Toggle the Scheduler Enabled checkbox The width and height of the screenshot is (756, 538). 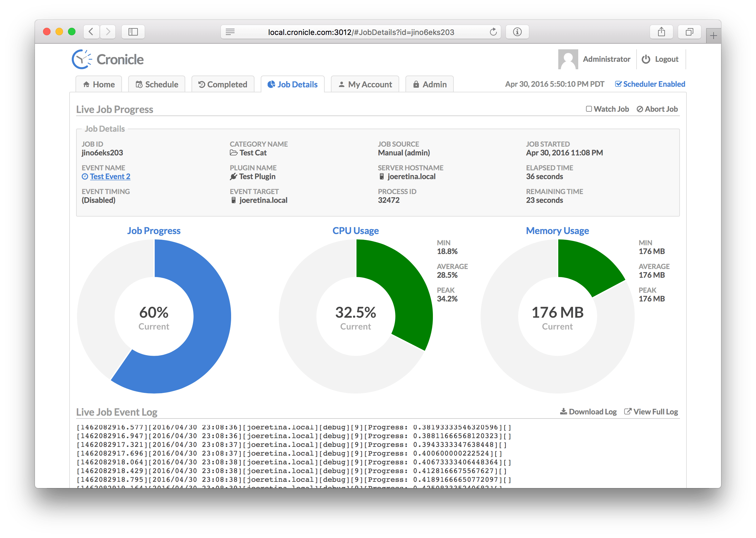pyautogui.click(x=618, y=84)
